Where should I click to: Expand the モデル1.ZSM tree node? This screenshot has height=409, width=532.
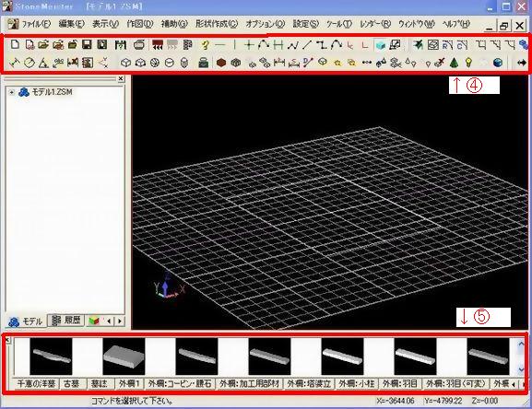click(x=12, y=92)
